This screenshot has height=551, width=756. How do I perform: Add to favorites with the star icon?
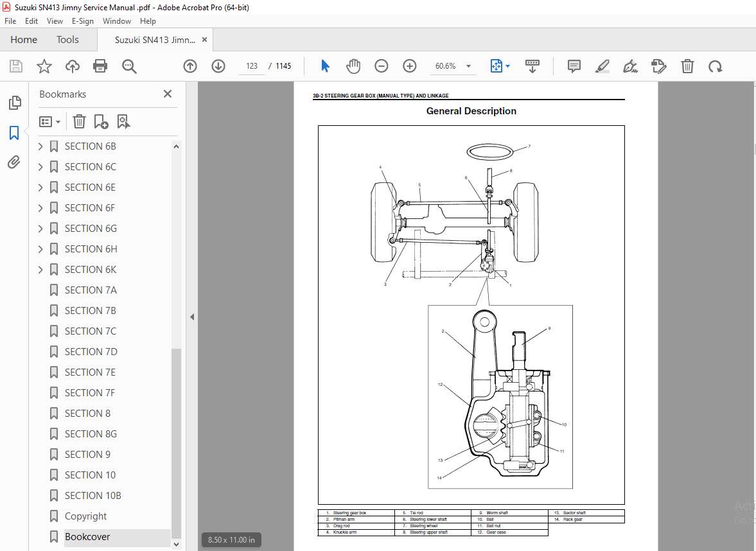[44, 66]
